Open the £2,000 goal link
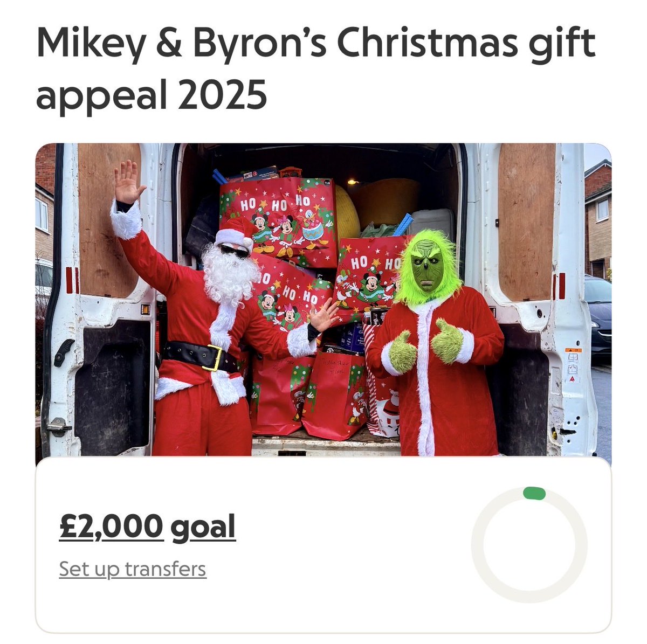Screen dimensions: 647x644 [x=147, y=527]
